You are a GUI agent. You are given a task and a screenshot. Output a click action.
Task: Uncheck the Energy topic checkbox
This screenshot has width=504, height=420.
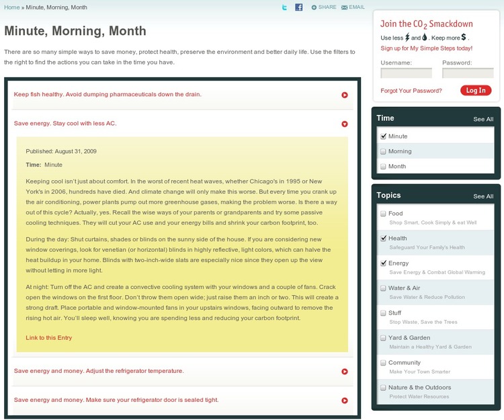(383, 263)
